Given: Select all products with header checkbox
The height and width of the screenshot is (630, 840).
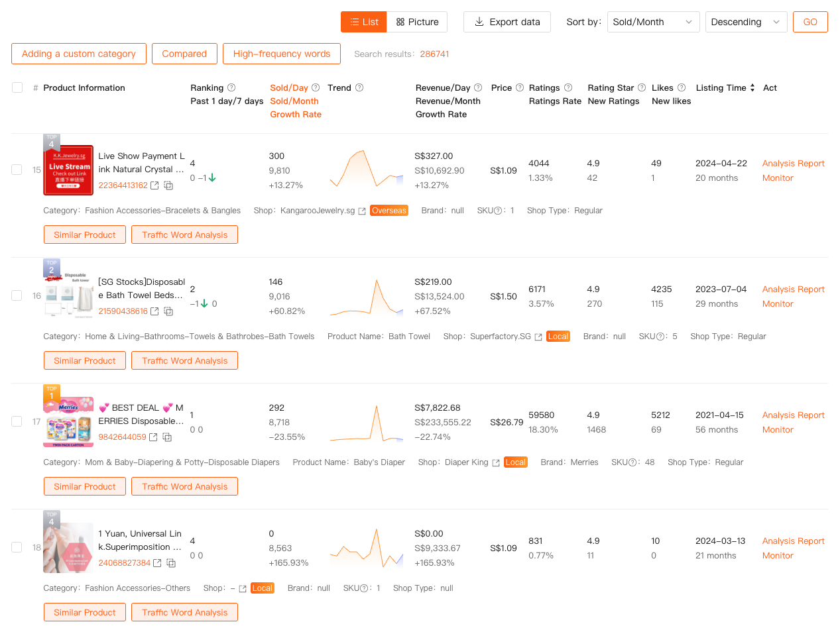Looking at the screenshot, I should (x=17, y=87).
